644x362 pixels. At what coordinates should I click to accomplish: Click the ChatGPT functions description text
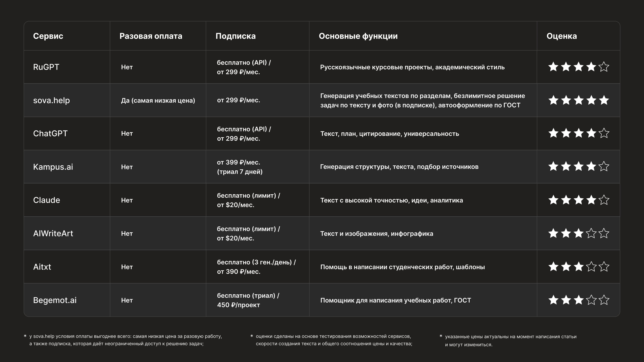tap(389, 134)
